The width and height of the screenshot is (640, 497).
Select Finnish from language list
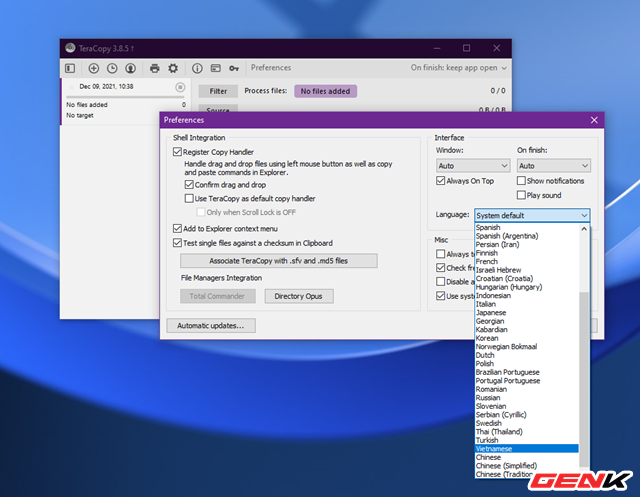coord(527,253)
